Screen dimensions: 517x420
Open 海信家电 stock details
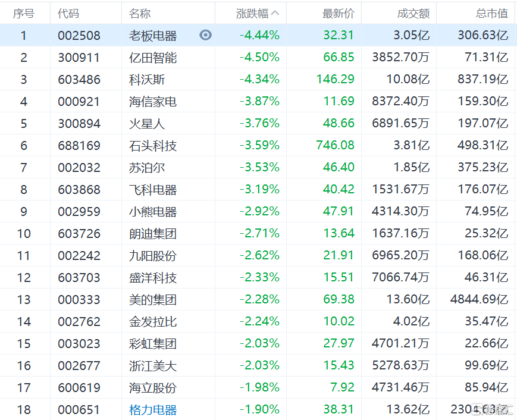coord(153,102)
